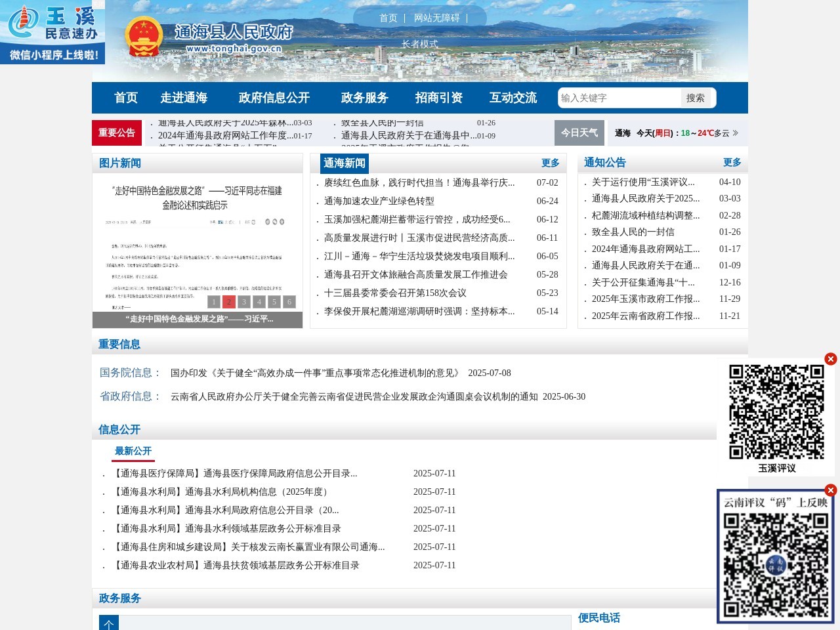Viewport: 840px width, 630px height.
Task: Click the search keyword input field
Action: (x=620, y=98)
